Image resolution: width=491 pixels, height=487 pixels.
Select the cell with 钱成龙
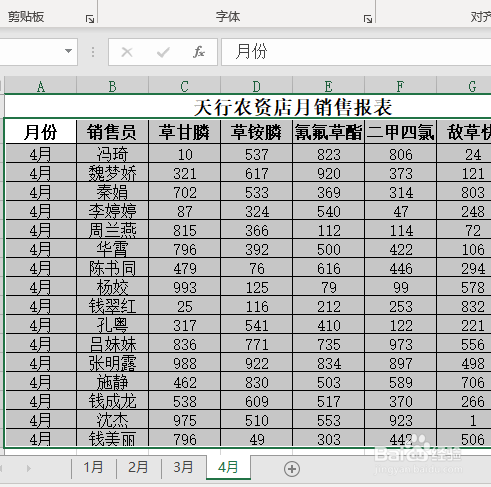113,401
